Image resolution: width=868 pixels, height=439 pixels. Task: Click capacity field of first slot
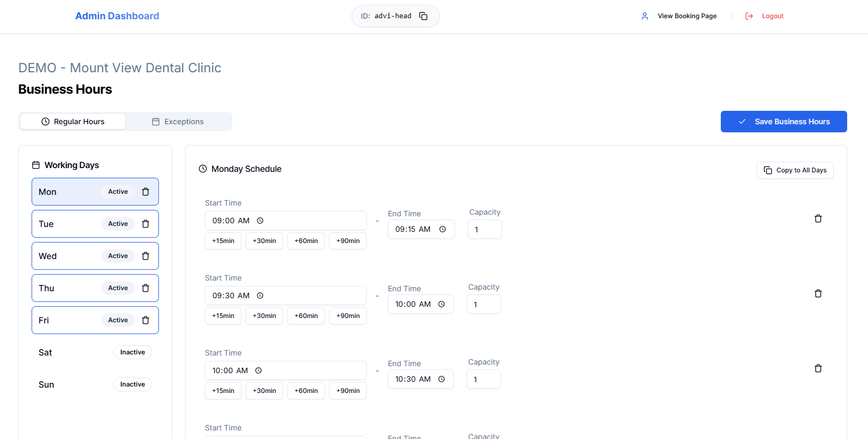(484, 230)
